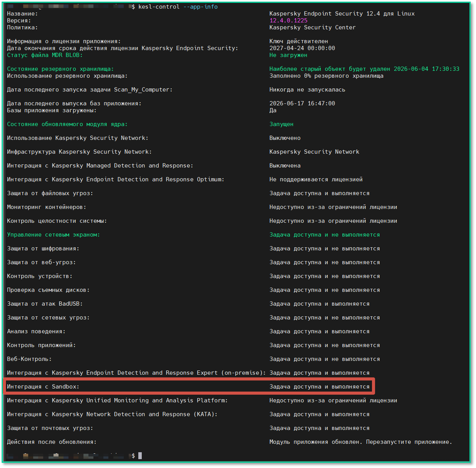
Task: Click the Managed Detection and Response label
Action: [100, 166]
